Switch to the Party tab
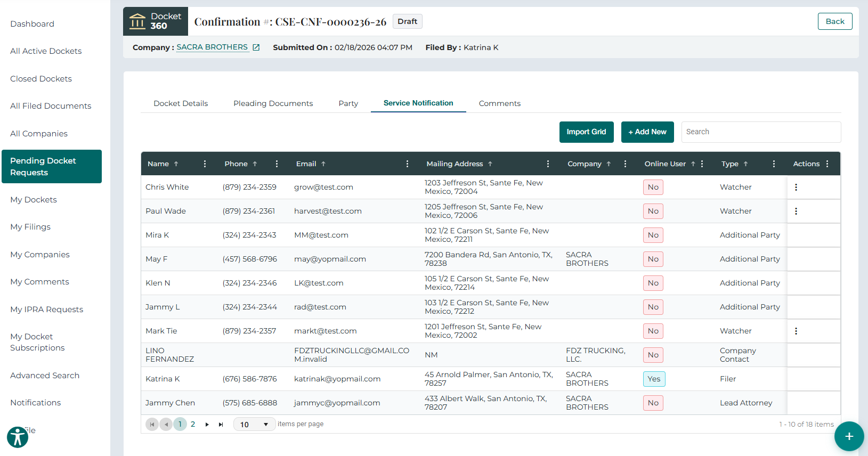 (348, 103)
